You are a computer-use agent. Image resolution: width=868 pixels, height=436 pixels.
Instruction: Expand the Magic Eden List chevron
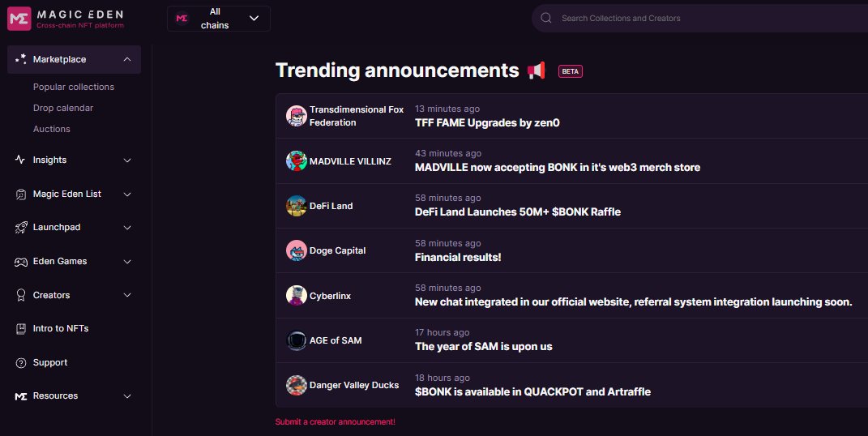coord(127,194)
